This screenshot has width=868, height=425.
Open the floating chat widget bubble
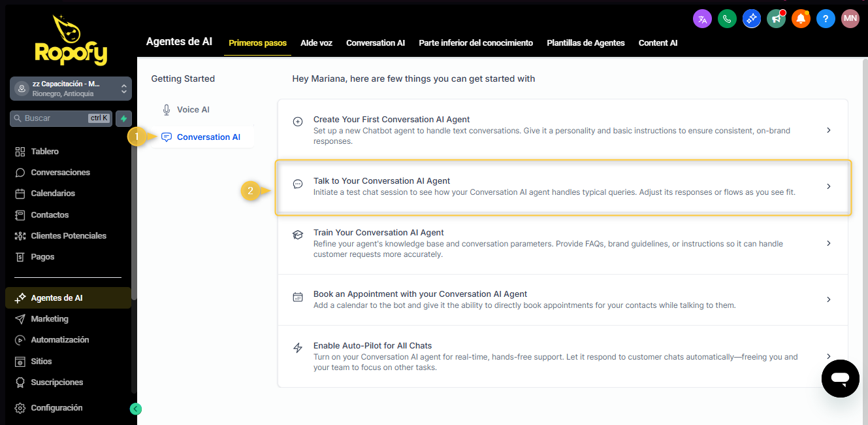pos(840,379)
